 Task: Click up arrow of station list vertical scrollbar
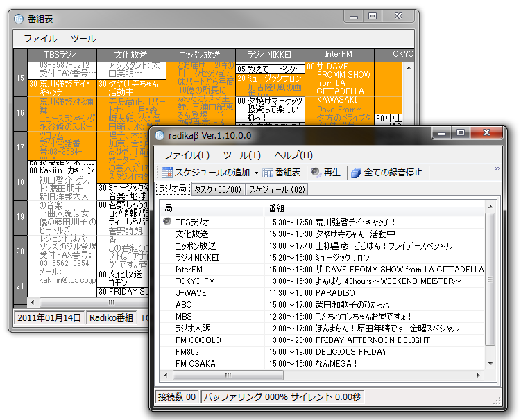click(490, 207)
